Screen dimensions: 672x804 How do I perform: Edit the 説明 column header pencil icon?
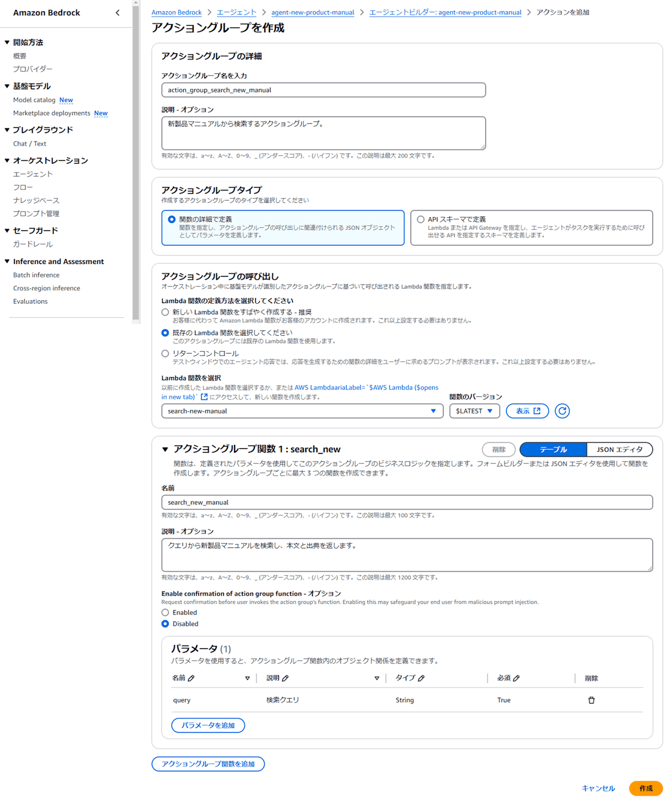pyautogui.click(x=285, y=678)
